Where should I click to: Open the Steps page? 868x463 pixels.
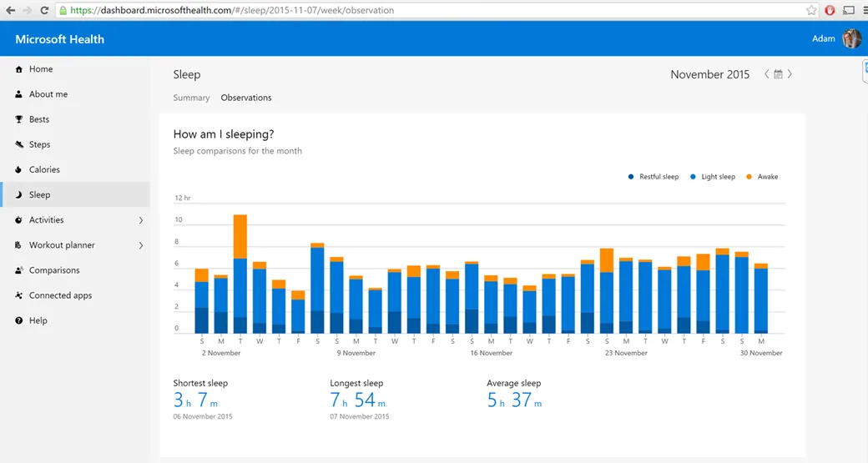[x=75, y=144]
